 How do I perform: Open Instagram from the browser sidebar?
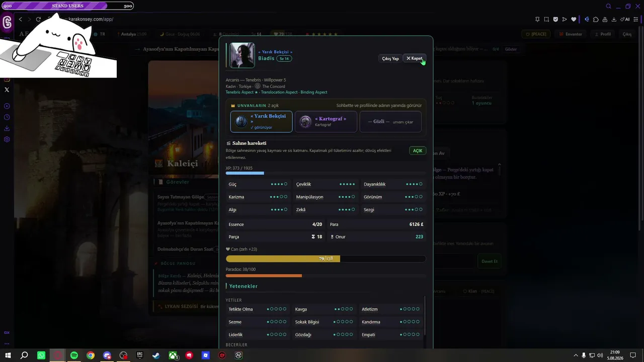[x=7, y=79]
